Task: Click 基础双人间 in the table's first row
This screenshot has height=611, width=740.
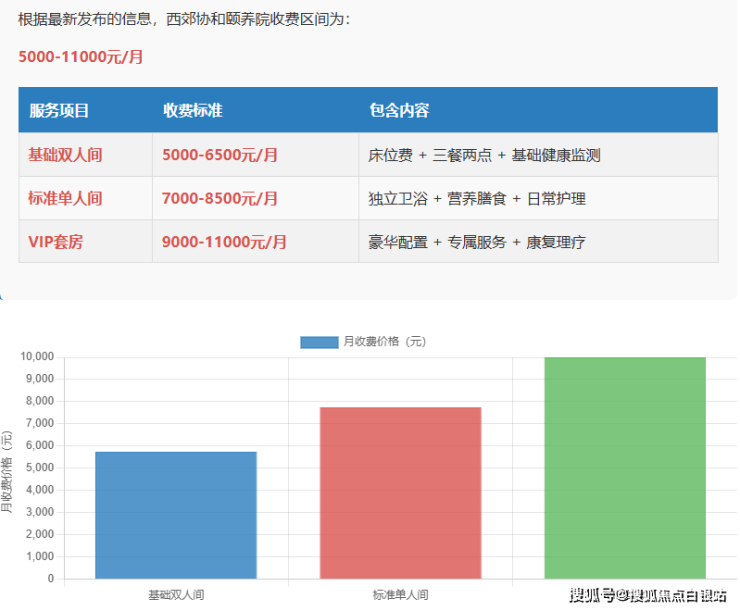Action: pyautogui.click(x=65, y=155)
